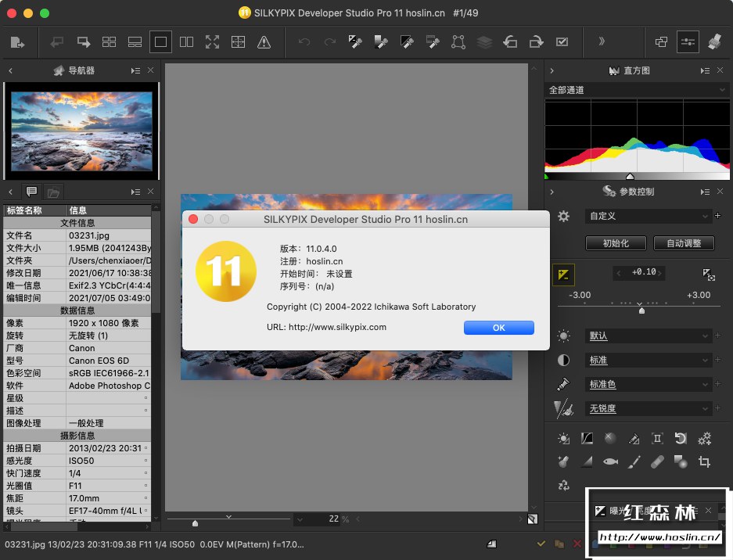The height and width of the screenshot is (560, 733).
Task: Select the crop tool icon
Action: tap(704, 462)
